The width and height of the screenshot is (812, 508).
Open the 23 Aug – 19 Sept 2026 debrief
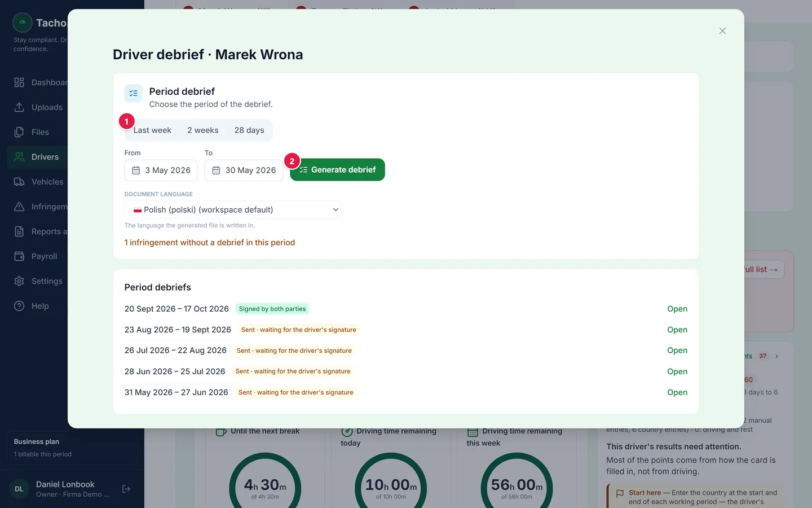(x=677, y=330)
